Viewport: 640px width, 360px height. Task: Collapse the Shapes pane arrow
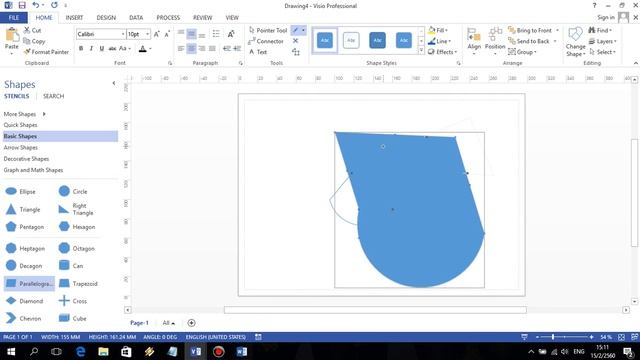114,83
